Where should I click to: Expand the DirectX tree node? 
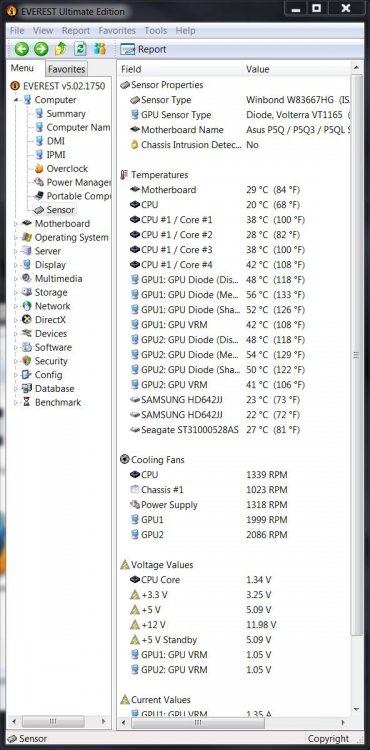(16, 320)
